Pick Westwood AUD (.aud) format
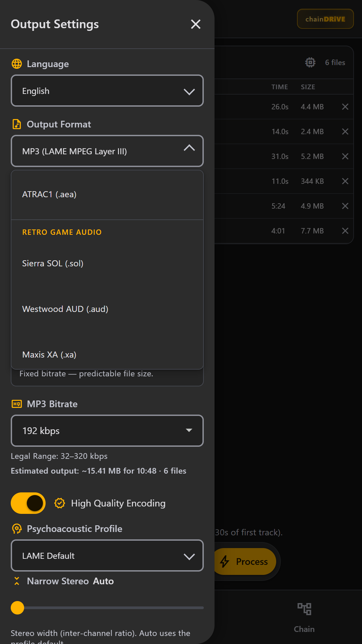 pos(107,309)
